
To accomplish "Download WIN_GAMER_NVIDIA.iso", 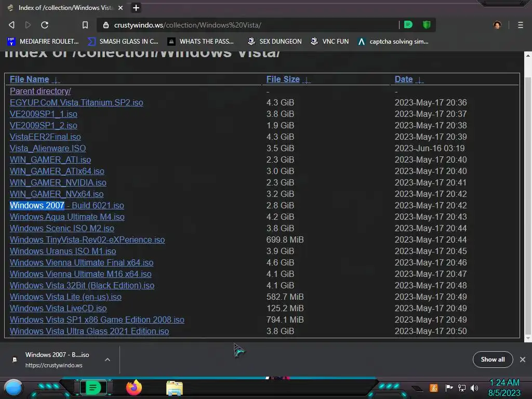I will 58,182.
